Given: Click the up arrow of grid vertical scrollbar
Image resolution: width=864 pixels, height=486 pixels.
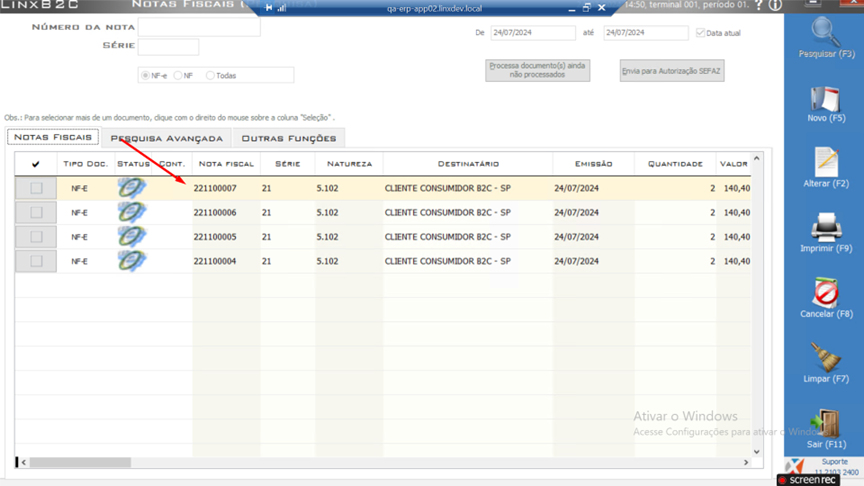Looking at the screenshot, I should pos(757,159).
